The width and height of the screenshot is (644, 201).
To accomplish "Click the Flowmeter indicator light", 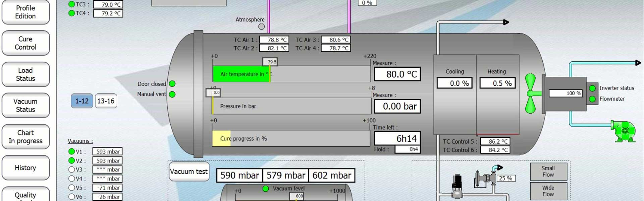I will coord(592,99).
